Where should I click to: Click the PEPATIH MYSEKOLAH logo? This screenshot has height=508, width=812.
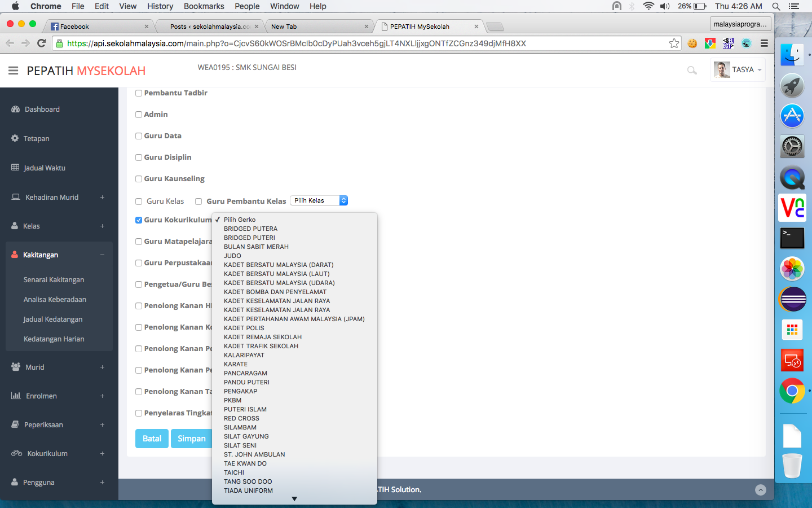click(86, 71)
